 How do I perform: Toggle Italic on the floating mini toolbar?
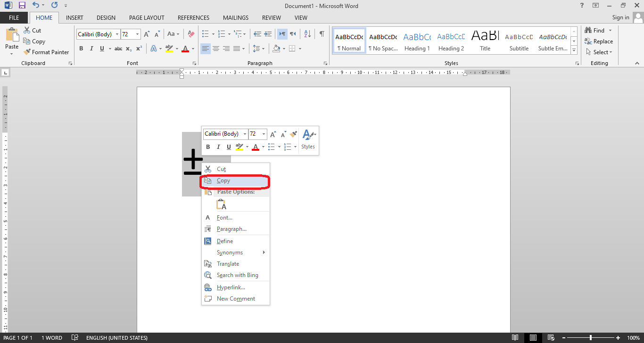coord(218,147)
